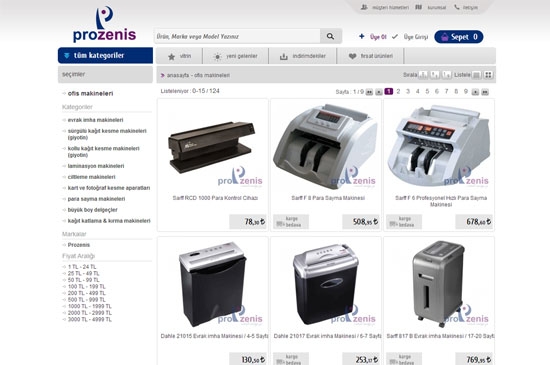Go to last page arrow button
Image resolution: width=550 pixels, height=365 pixels.
(x=485, y=92)
